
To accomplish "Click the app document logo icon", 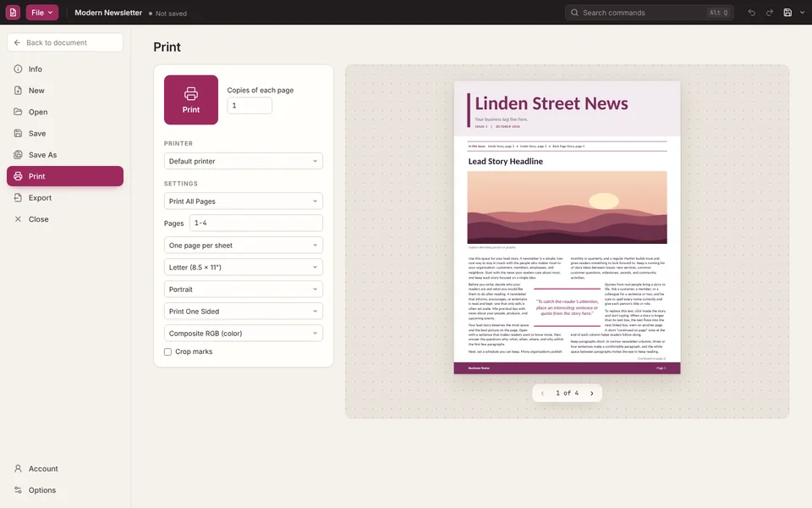I will (x=13, y=13).
